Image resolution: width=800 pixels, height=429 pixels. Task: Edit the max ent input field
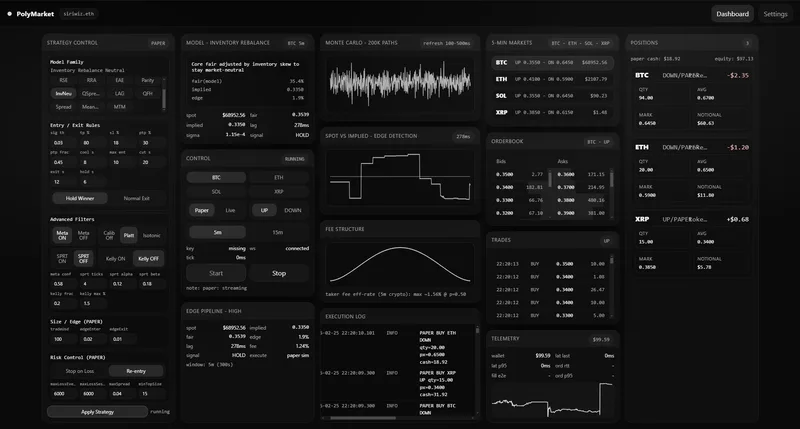[121, 162]
